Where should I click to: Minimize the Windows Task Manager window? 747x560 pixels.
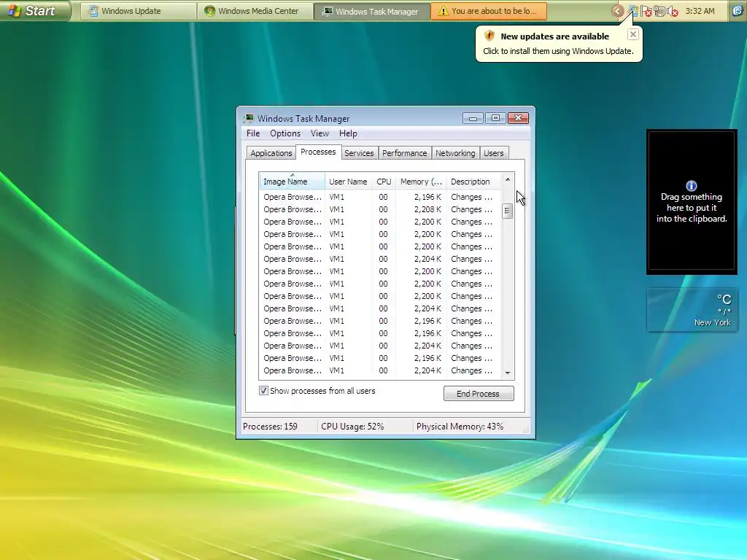(473, 118)
